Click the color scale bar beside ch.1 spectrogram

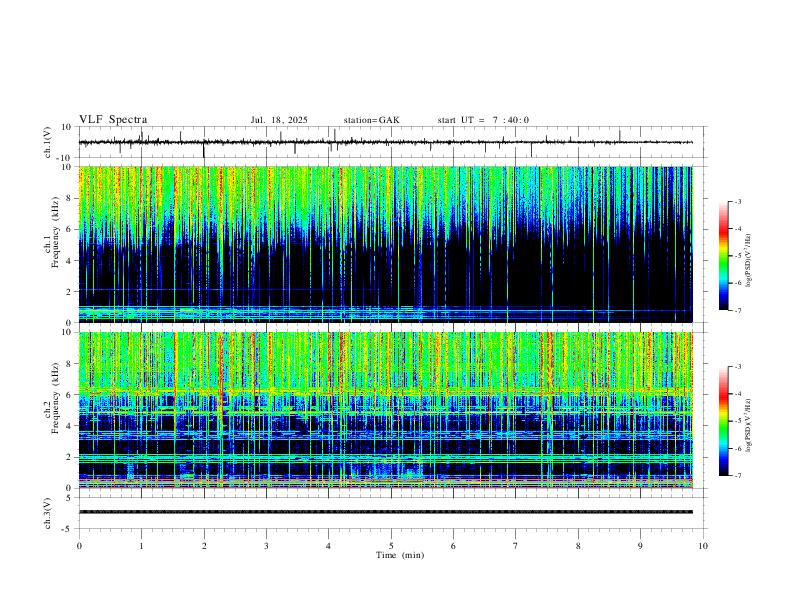click(x=723, y=256)
